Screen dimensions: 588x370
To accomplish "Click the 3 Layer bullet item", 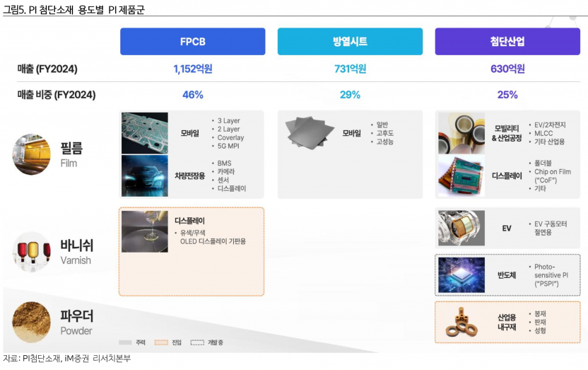I will 229,121.
